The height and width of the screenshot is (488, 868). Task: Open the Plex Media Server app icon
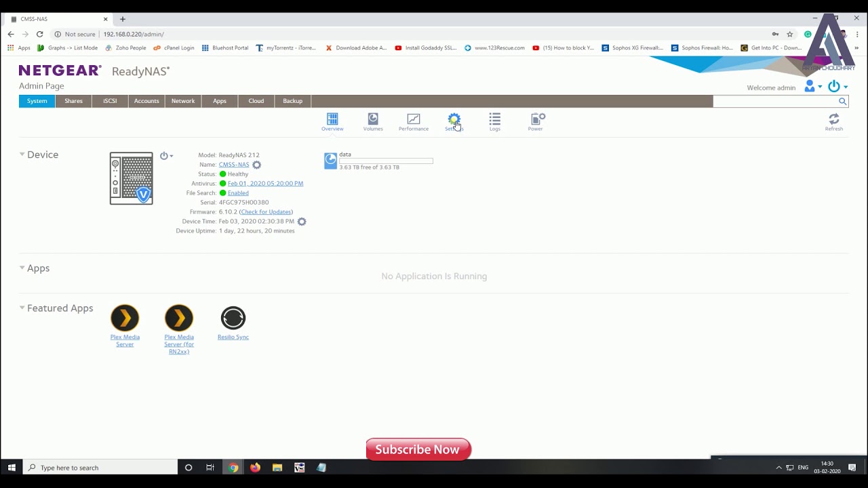coord(125,318)
